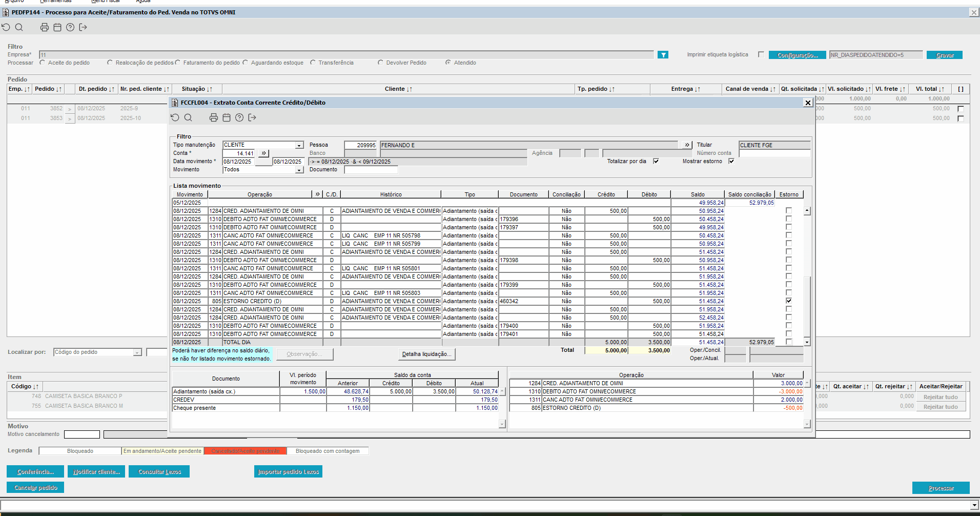The width and height of the screenshot is (980, 516).
Task: Open the Tipo manutenção dropdown
Action: click(299, 145)
